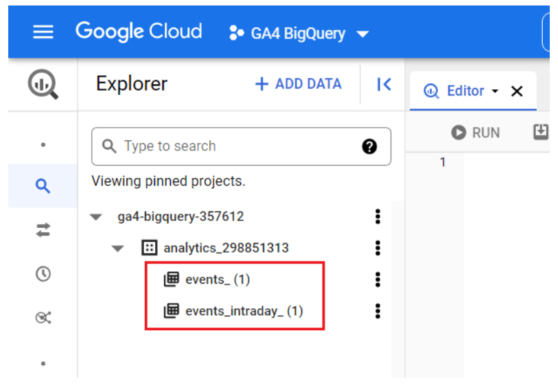Close the Editor tab
The image size is (558, 392).
click(x=517, y=91)
